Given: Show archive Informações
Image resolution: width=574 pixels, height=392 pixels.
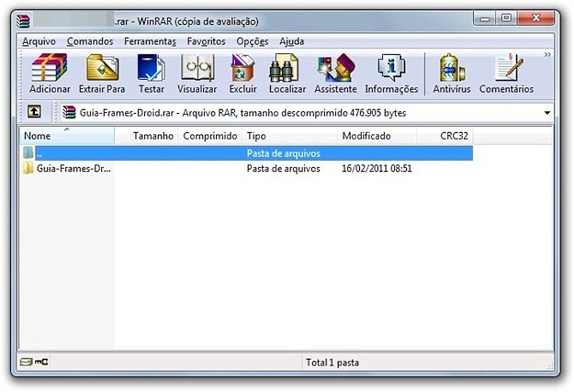Looking at the screenshot, I should coord(391,73).
